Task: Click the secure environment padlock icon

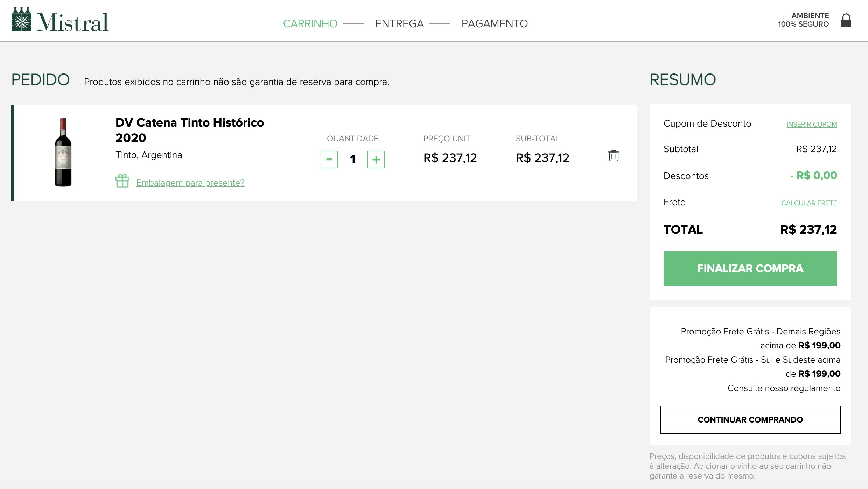Action: click(x=846, y=20)
